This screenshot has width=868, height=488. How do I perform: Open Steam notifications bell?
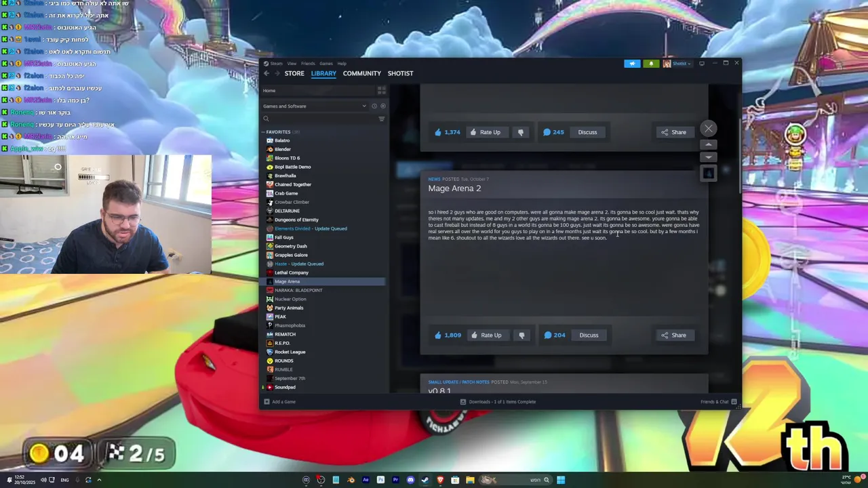tap(651, 64)
